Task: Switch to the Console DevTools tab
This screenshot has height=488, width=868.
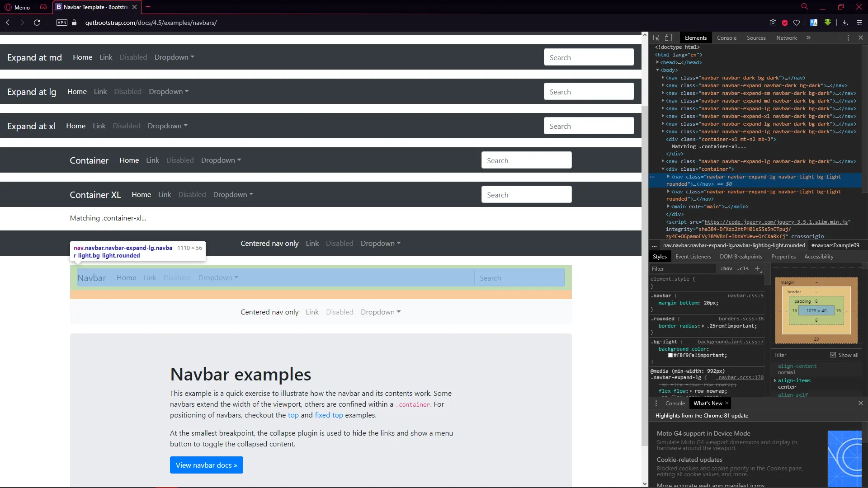Action: 726,38
